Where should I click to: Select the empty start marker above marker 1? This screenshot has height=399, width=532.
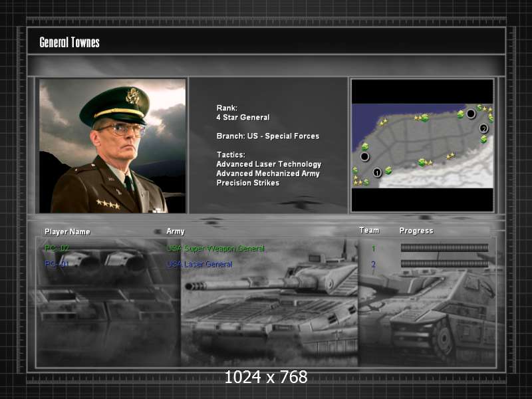[x=364, y=156]
